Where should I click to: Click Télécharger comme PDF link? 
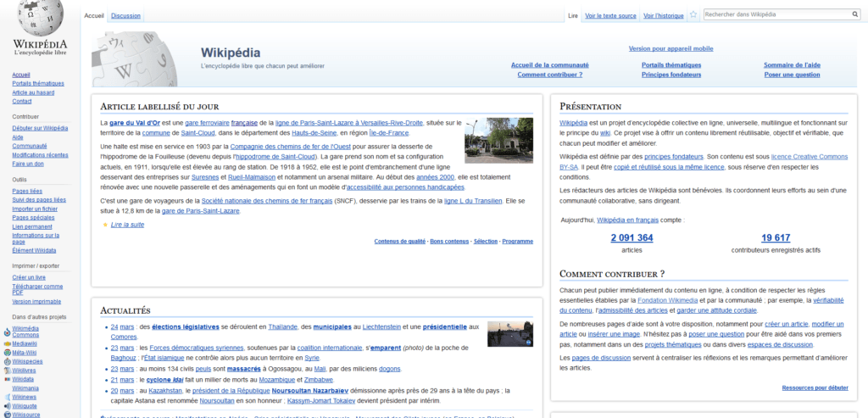(x=37, y=289)
